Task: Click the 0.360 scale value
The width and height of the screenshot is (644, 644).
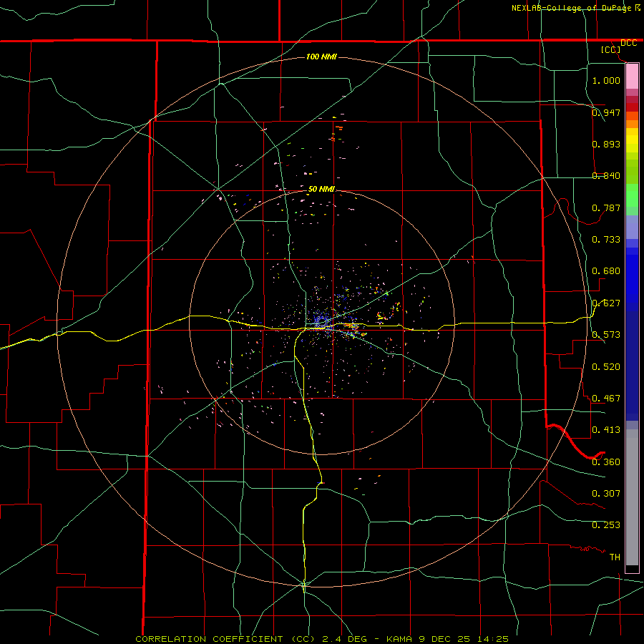Action: point(606,462)
